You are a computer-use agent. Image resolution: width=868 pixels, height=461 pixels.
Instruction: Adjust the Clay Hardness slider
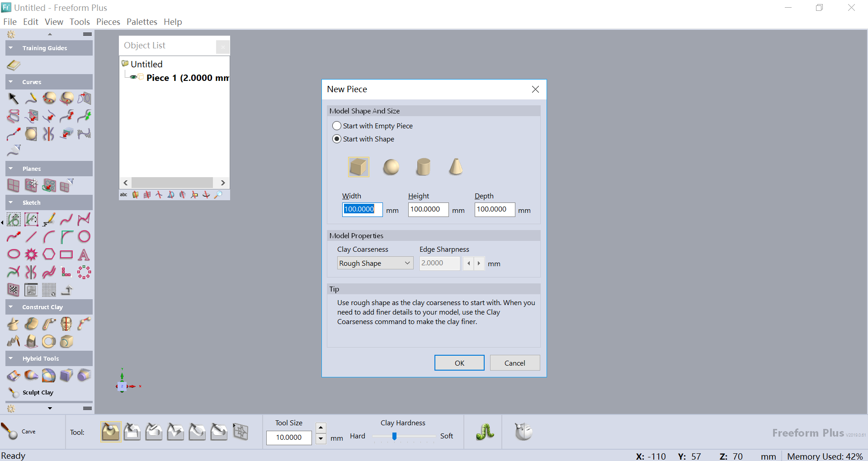pyautogui.click(x=394, y=436)
